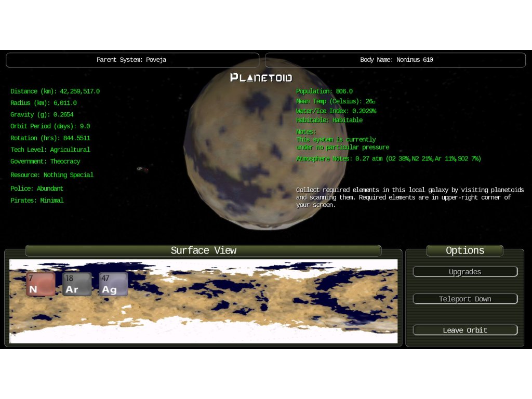Click the Gravity (g): 0.2654 line

(x=42, y=114)
